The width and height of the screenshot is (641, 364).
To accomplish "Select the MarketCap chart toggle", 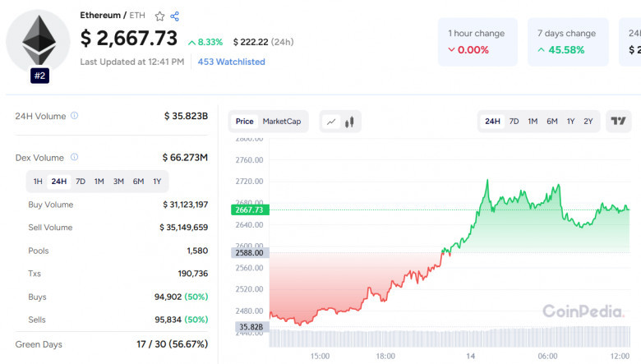I will point(282,122).
